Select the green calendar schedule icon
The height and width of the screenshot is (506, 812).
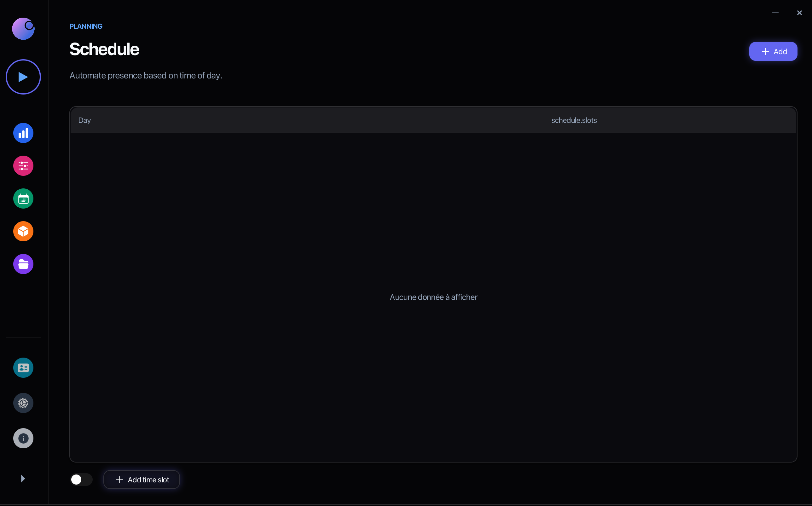tap(23, 199)
